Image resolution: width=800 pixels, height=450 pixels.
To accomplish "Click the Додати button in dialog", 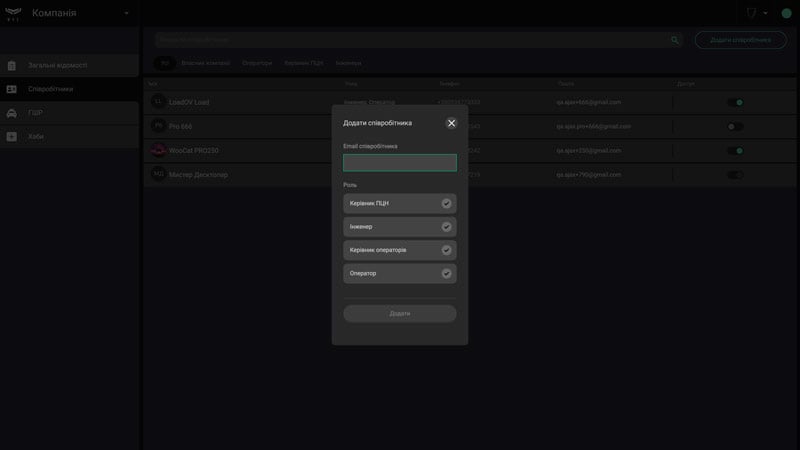I will click(399, 313).
